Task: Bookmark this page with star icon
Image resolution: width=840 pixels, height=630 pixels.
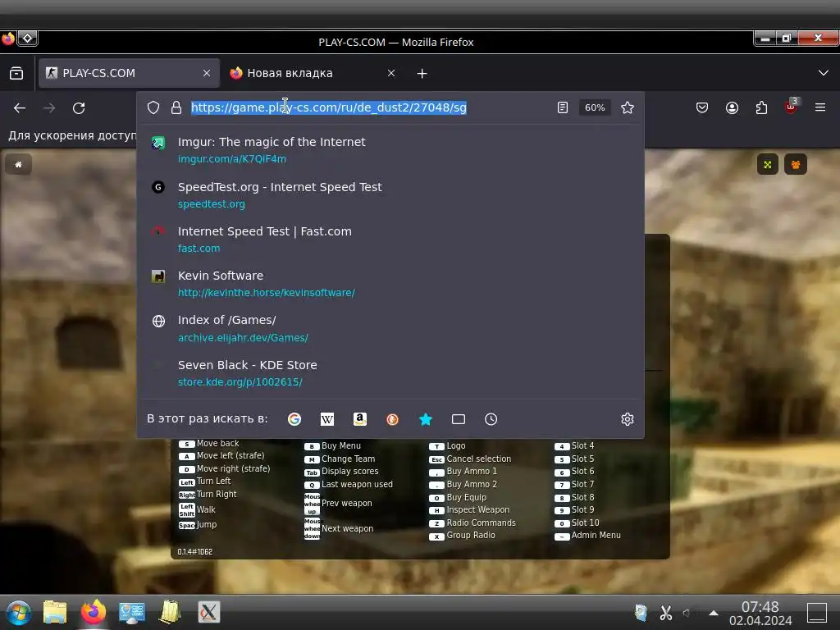Action: click(628, 107)
